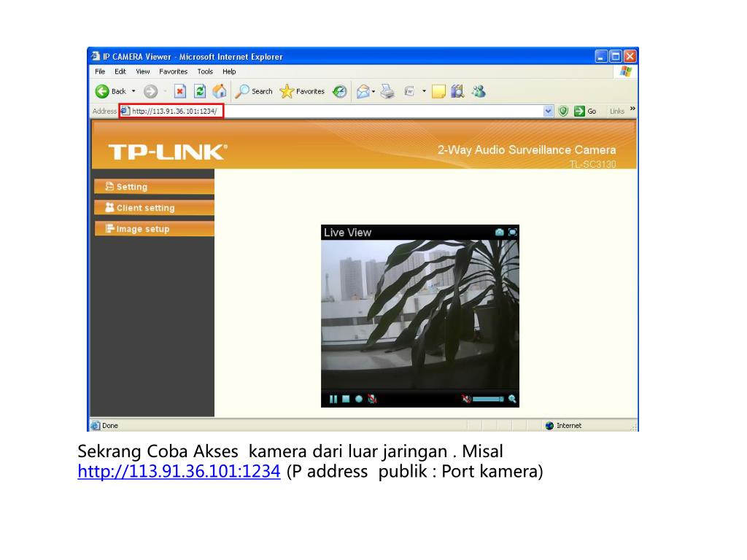Open the Favorites star toolbar button

302,91
